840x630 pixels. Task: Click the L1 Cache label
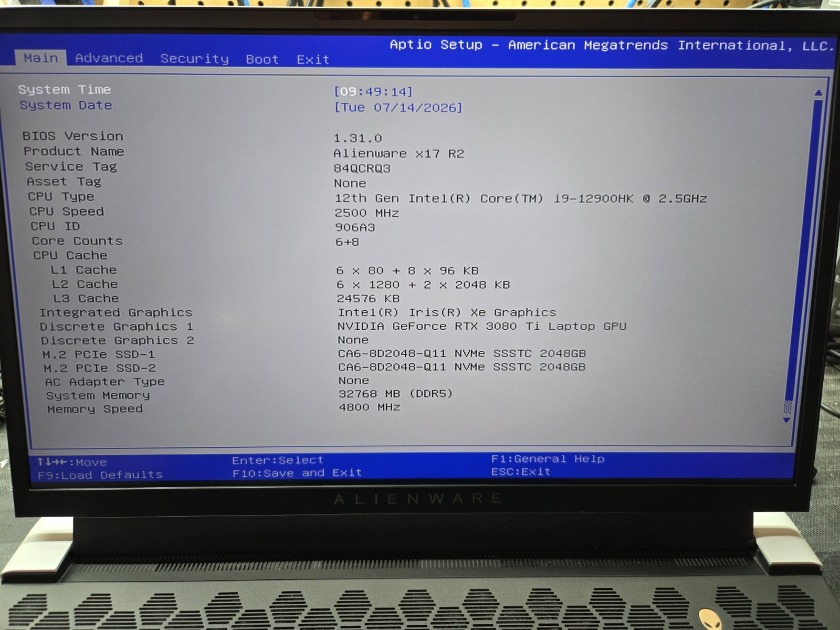click(x=83, y=270)
